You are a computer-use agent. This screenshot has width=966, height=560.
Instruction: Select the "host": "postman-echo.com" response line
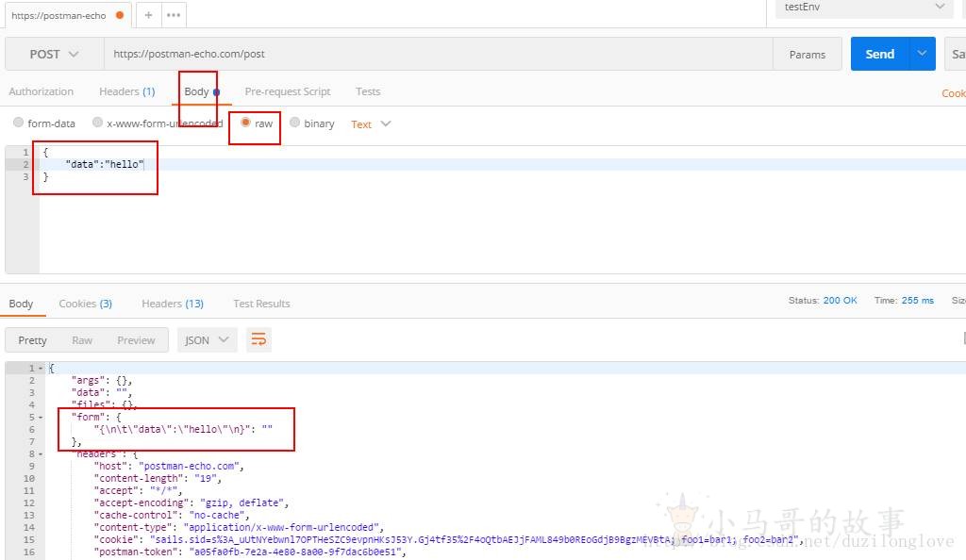point(169,466)
